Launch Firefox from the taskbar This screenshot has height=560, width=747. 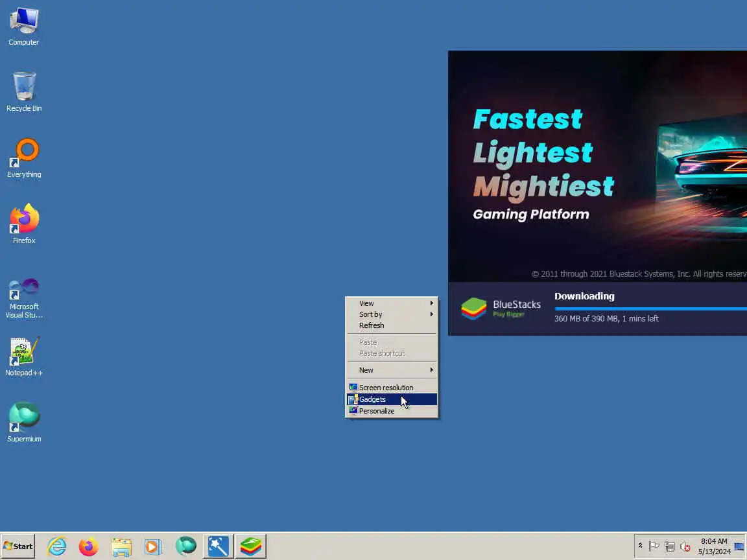pyautogui.click(x=89, y=546)
